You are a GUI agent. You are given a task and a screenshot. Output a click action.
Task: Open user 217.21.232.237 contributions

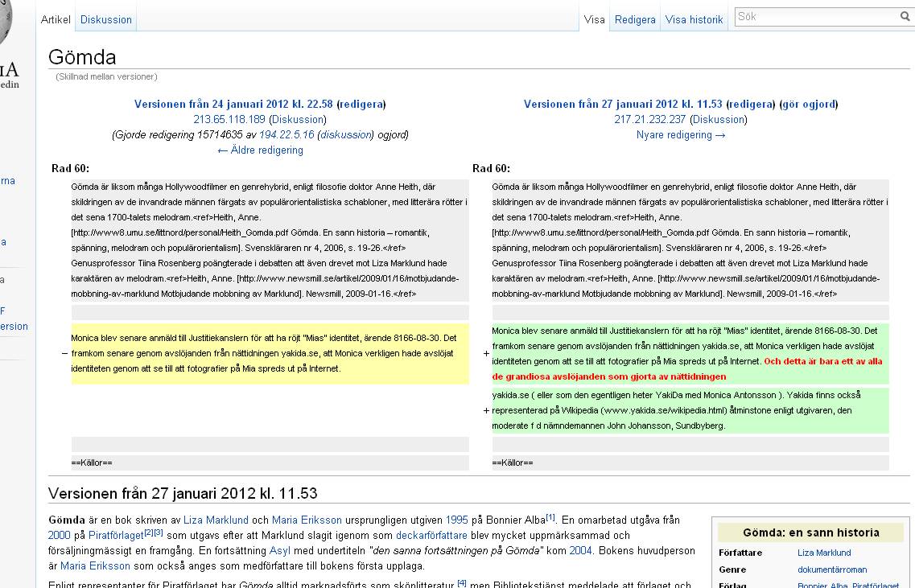point(650,119)
